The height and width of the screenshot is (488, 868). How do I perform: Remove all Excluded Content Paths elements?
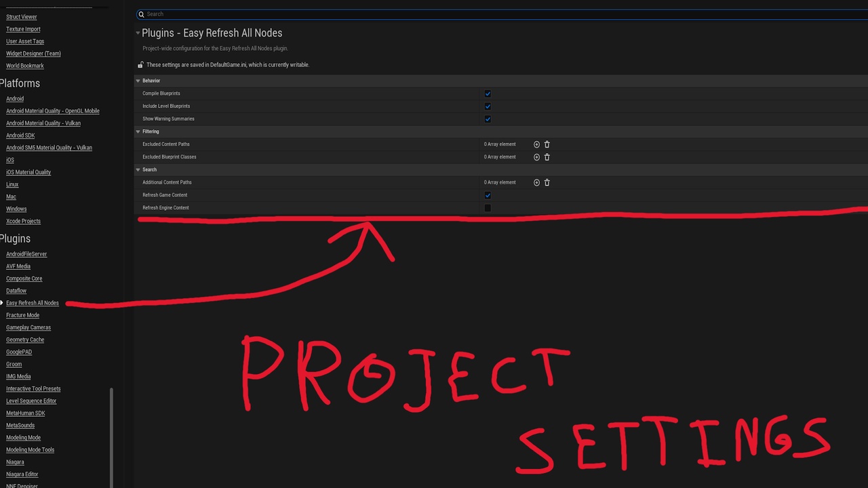547,144
